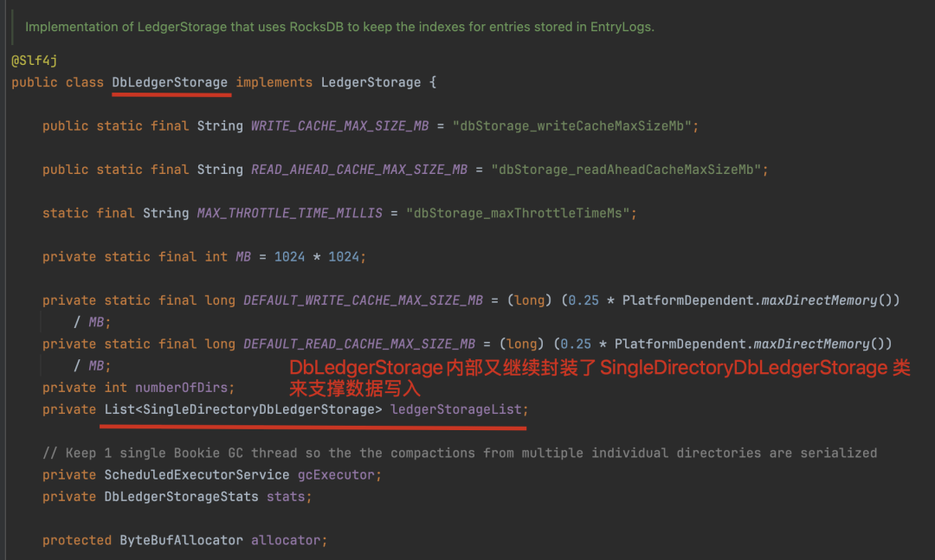Click string "dbStorage_readAheadCacheMaxSizeMb"
The width and height of the screenshot is (935, 560).
[x=626, y=170]
